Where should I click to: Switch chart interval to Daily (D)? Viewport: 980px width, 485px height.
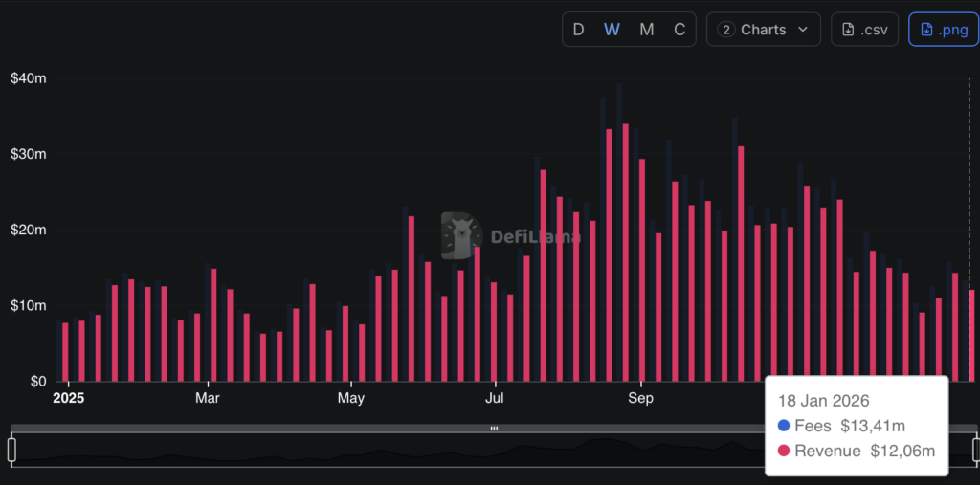coord(578,30)
